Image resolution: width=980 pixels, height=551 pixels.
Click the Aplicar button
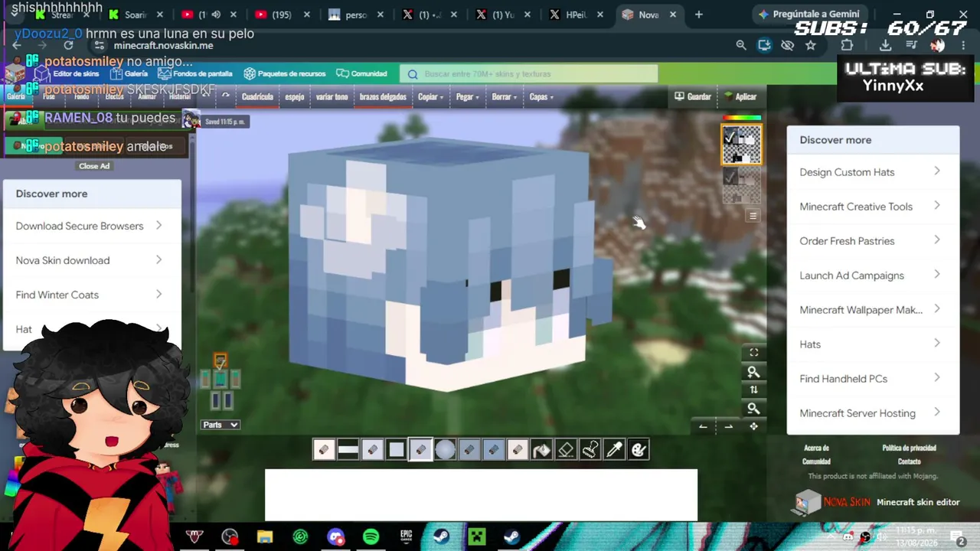pos(740,97)
